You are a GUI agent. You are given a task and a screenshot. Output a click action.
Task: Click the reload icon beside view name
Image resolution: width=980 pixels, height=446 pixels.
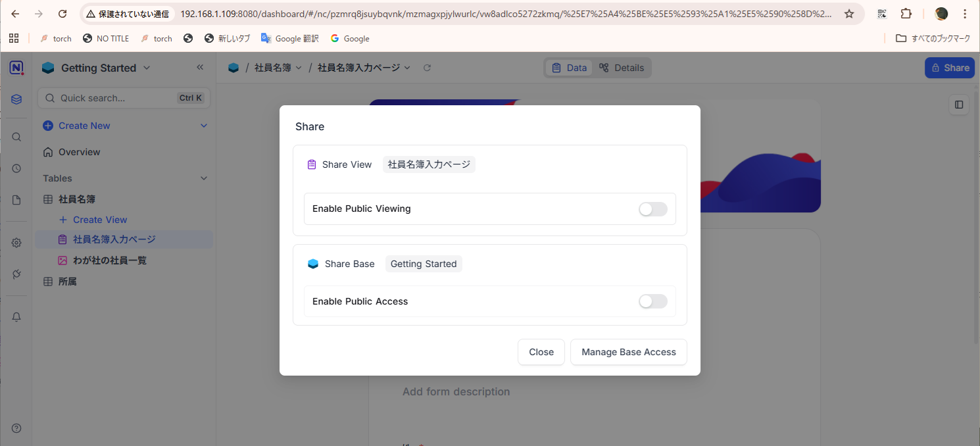[427, 68]
